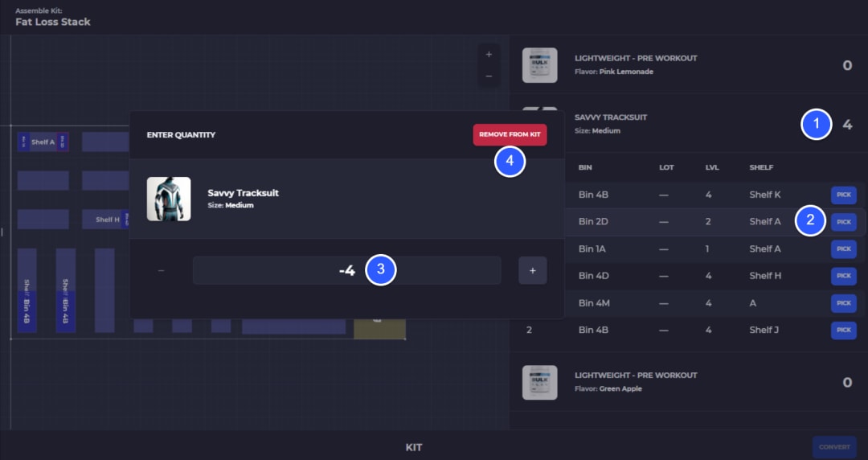Pick from Bin 2D on Shelf A
Screen dimensions: 868x460
tap(844, 222)
